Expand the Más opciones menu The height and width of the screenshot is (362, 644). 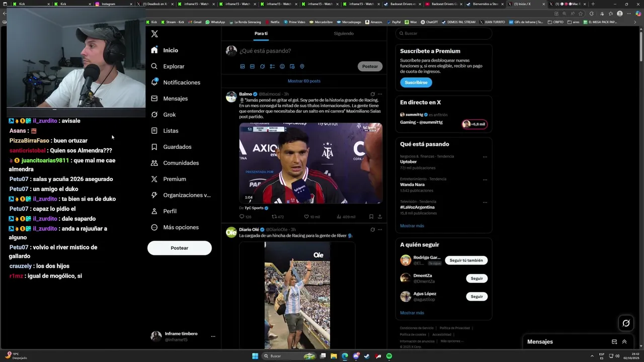pyautogui.click(x=175, y=227)
